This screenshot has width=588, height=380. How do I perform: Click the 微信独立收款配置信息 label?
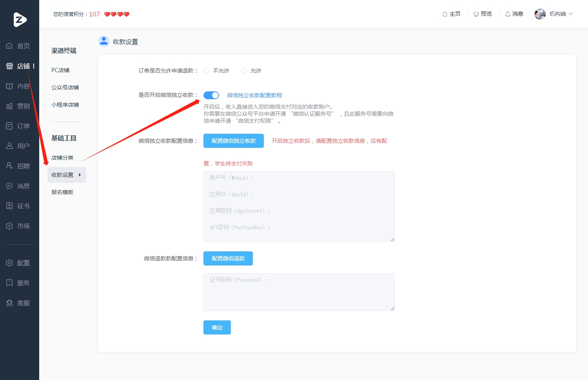pos(168,141)
